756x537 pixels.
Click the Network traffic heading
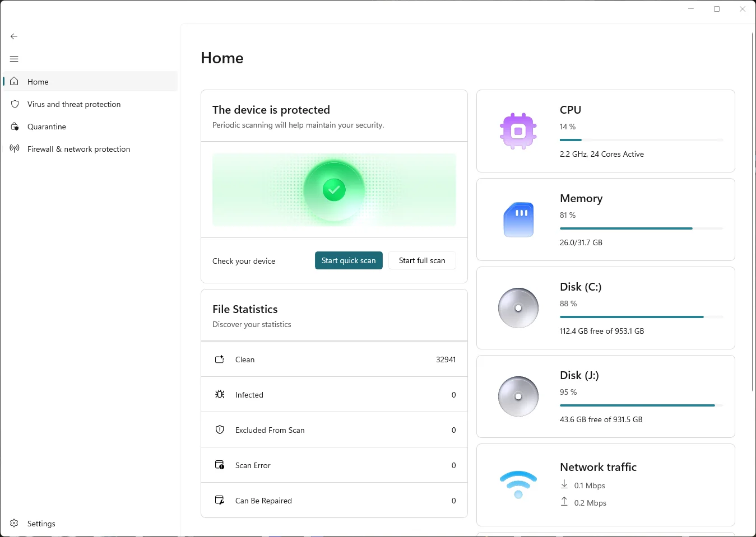click(599, 467)
